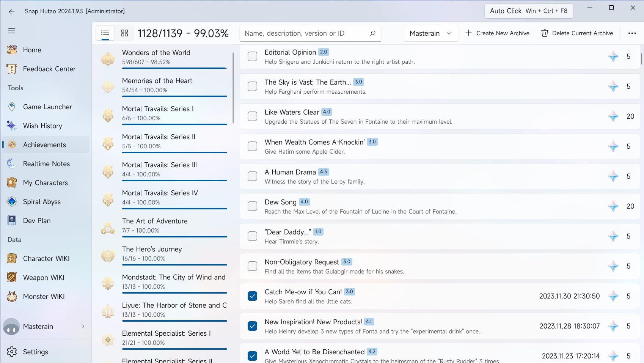Screen dimensions: 644x363
Task: Click the 2023.11.28 18:30:07 timestamp
Action: [570, 326]
